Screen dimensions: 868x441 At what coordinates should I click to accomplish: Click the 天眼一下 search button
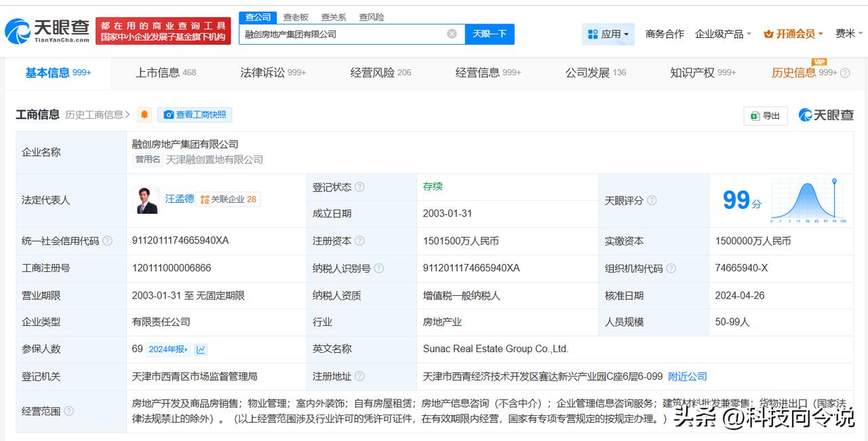pos(490,34)
